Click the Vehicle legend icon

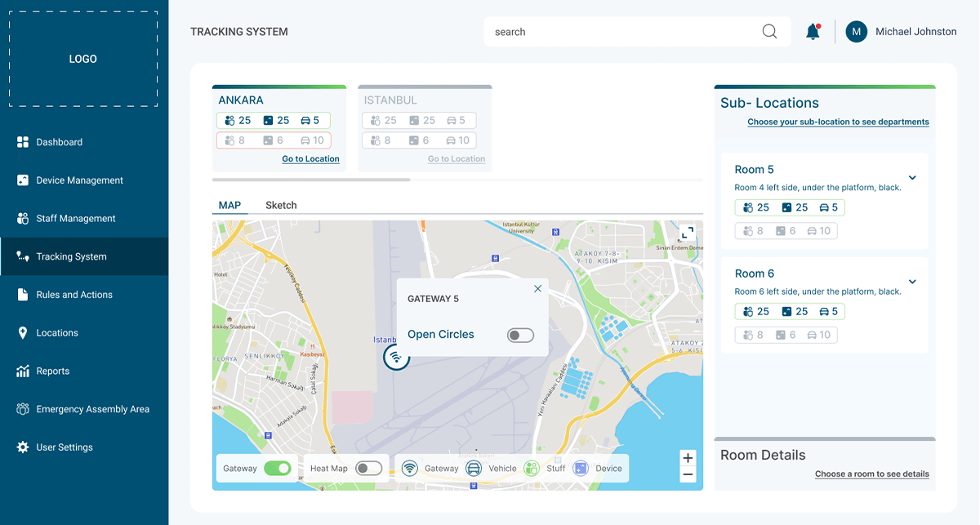click(474, 469)
